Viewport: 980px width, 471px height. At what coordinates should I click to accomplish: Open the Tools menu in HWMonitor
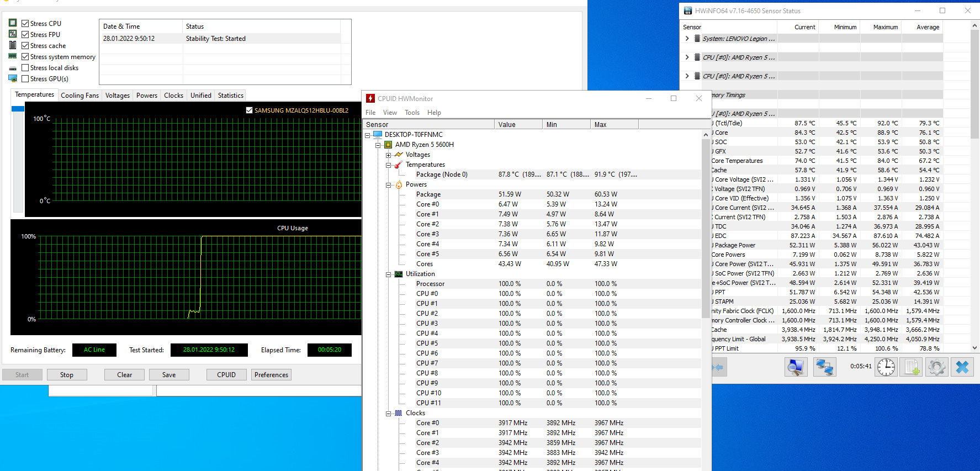pos(412,113)
